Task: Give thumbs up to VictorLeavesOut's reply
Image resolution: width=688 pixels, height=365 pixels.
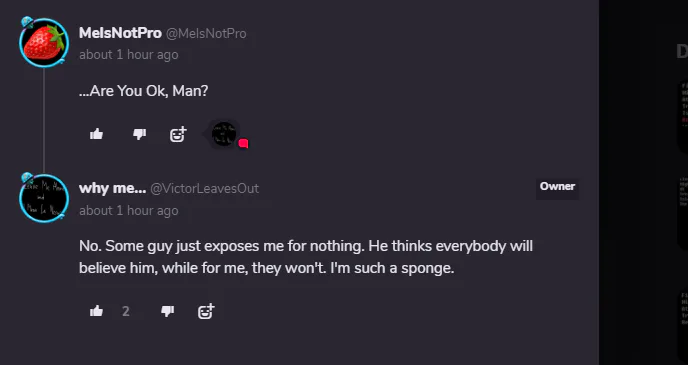Action: (x=96, y=311)
